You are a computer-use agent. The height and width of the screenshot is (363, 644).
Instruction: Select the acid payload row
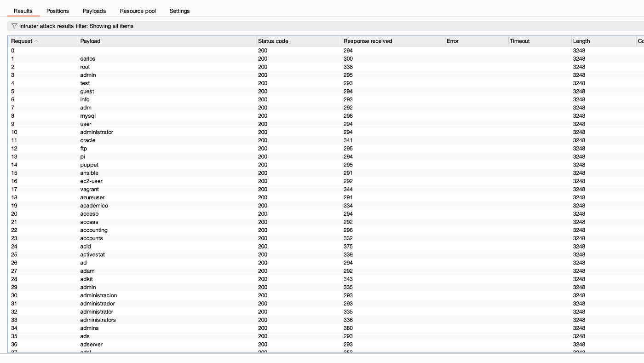[326, 247]
